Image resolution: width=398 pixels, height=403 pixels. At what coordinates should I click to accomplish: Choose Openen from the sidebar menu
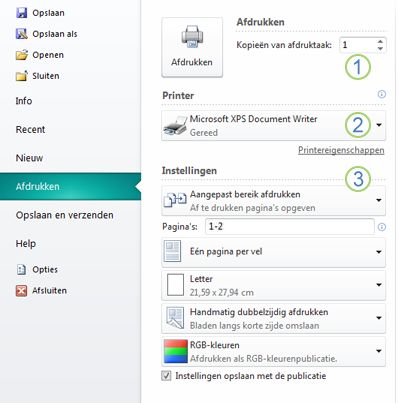tap(48, 55)
